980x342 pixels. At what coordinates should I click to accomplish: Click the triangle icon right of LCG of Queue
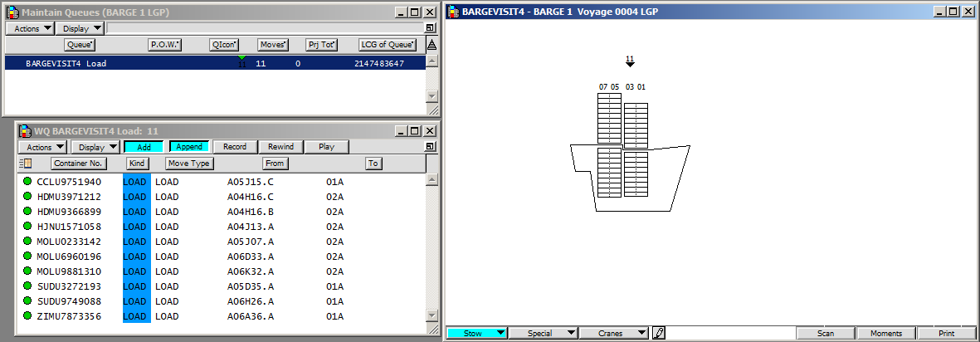[x=430, y=45]
